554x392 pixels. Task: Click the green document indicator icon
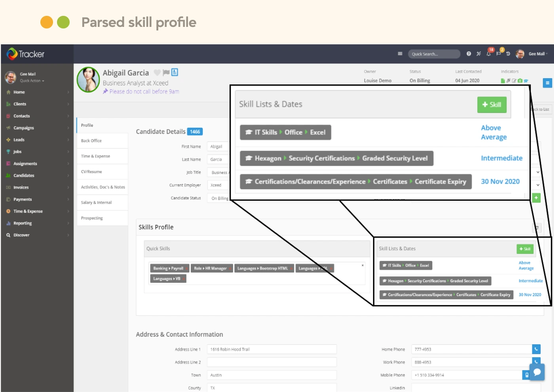503,81
